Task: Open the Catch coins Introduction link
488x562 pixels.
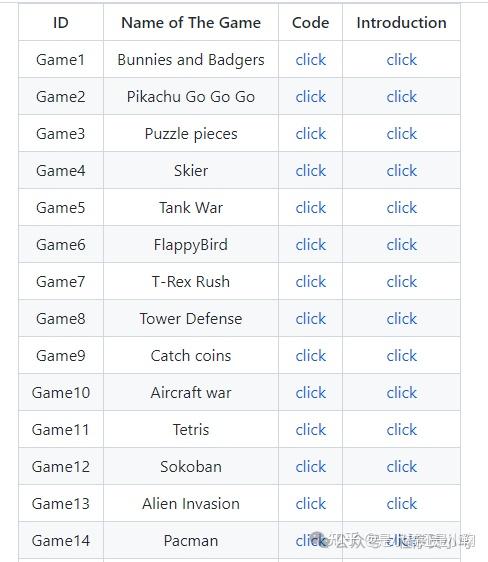Action: pyautogui.click(x=401, y=356)
